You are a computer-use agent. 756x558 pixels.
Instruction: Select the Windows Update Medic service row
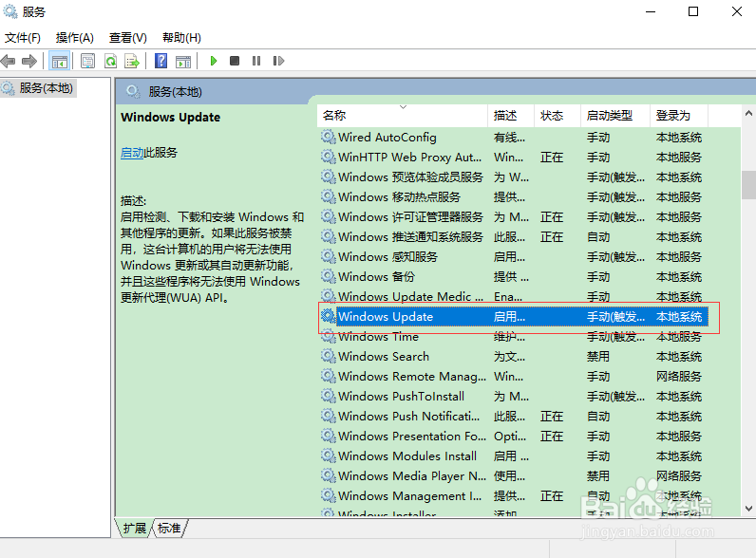point(513,296)
